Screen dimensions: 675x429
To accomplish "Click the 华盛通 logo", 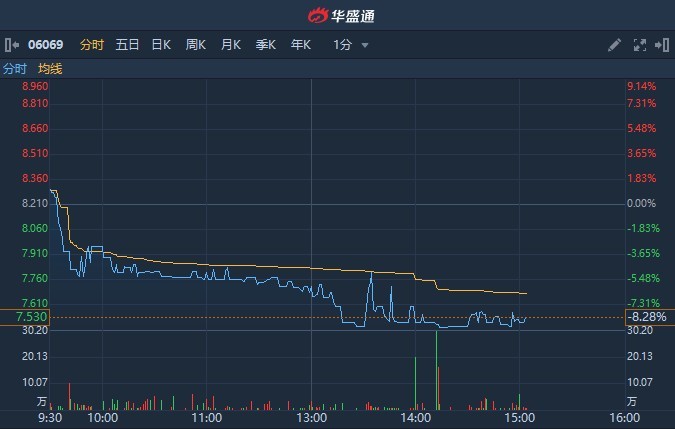I will coord(341,15).
